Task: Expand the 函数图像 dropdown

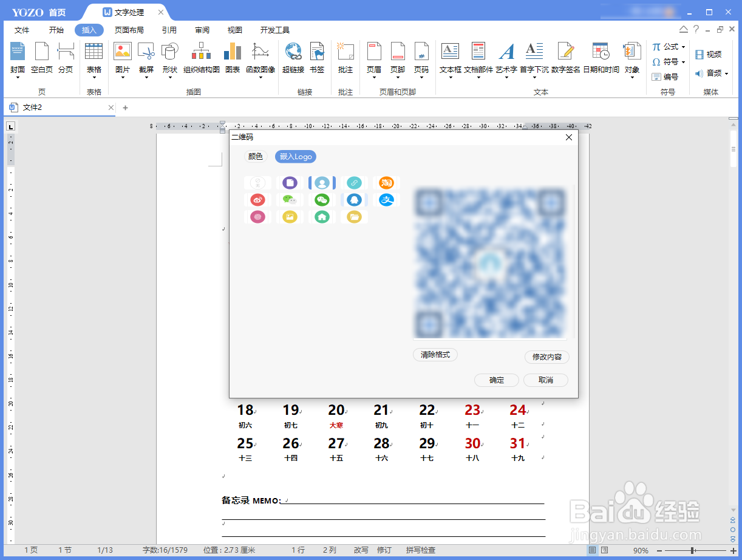Action: 260,78
